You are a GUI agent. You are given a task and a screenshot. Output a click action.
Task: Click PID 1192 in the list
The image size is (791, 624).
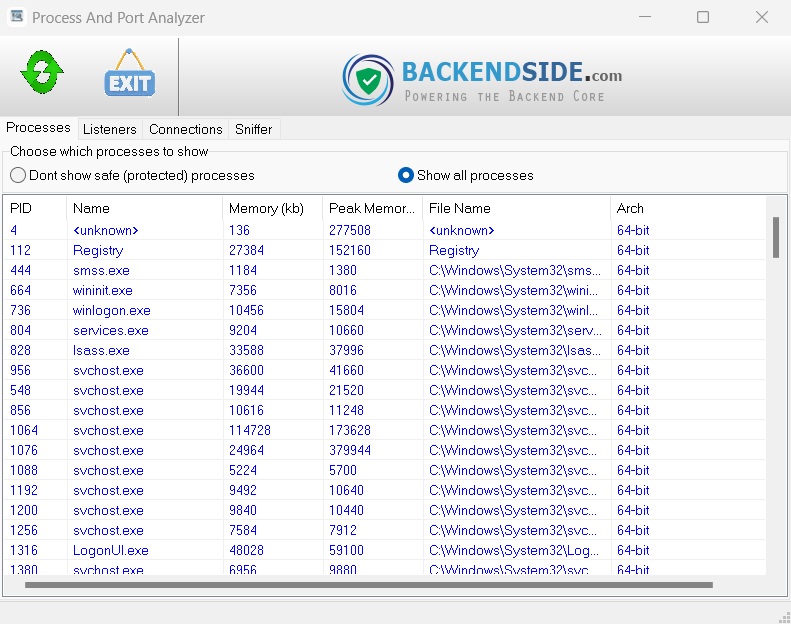(x=24, y=490)
